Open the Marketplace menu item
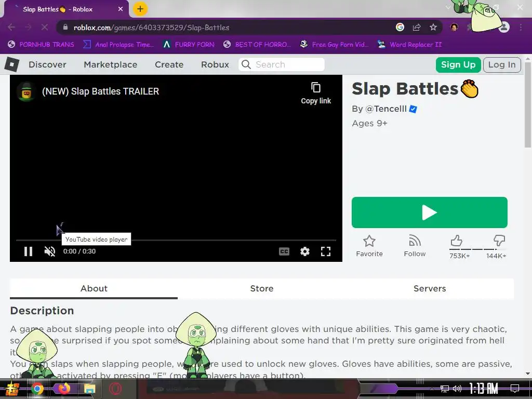The width and height of the screenshot is (532, 399). click(x=111, y=64)
